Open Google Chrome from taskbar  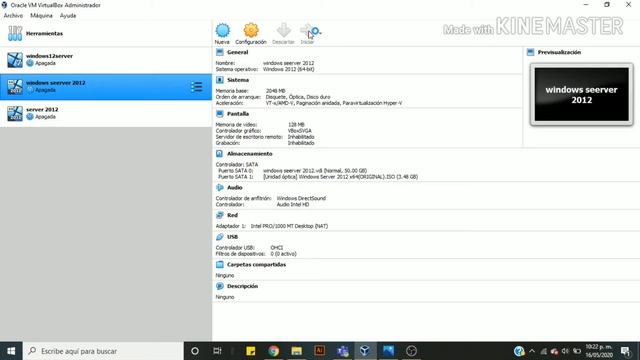point(273,351)
